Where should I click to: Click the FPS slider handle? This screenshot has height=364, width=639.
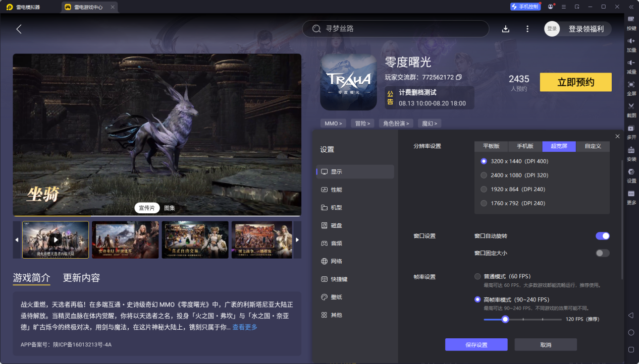(505, 319)
